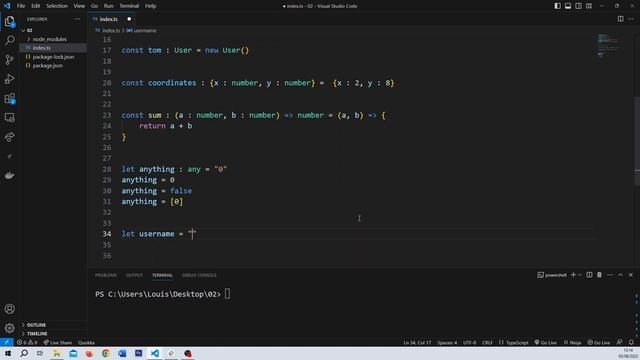Select the index.ts editor tab
The width and height of the screenshot is (640, 360).
tap(112, 19)
